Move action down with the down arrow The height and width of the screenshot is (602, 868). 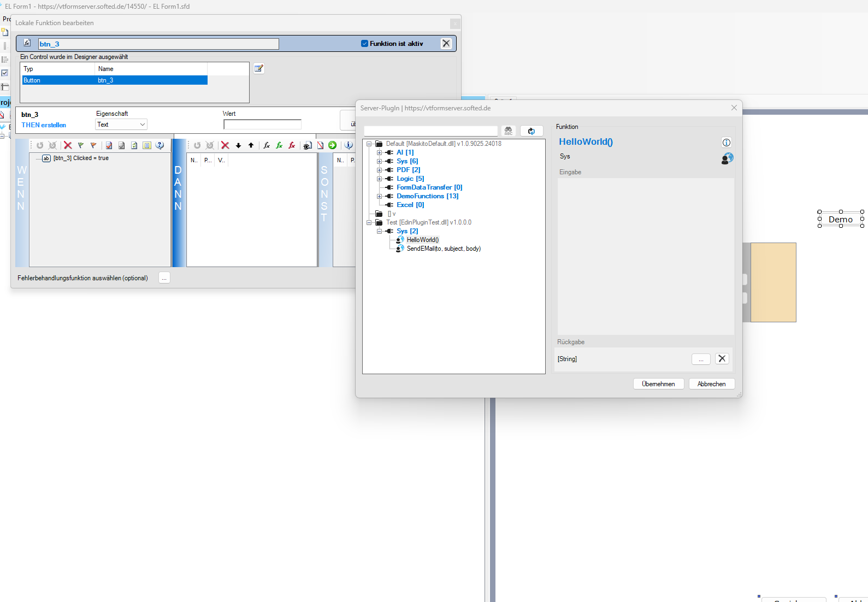pyautogui.click(x=238, y=145)
